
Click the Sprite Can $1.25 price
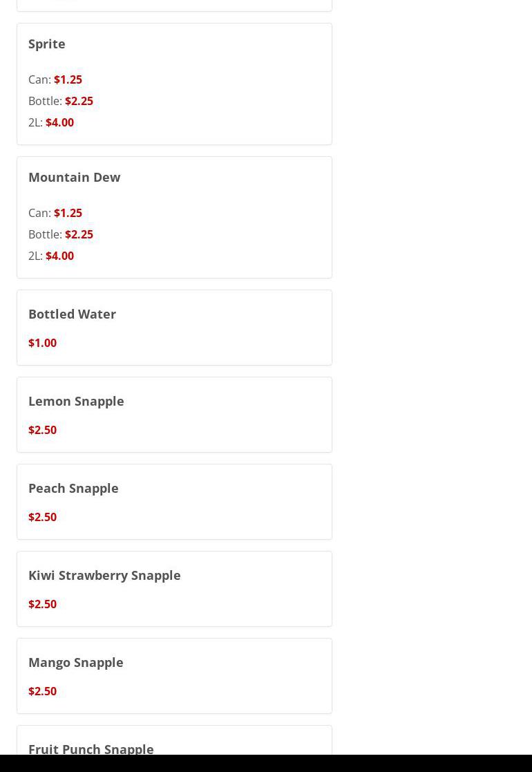(x=68, y=79)
